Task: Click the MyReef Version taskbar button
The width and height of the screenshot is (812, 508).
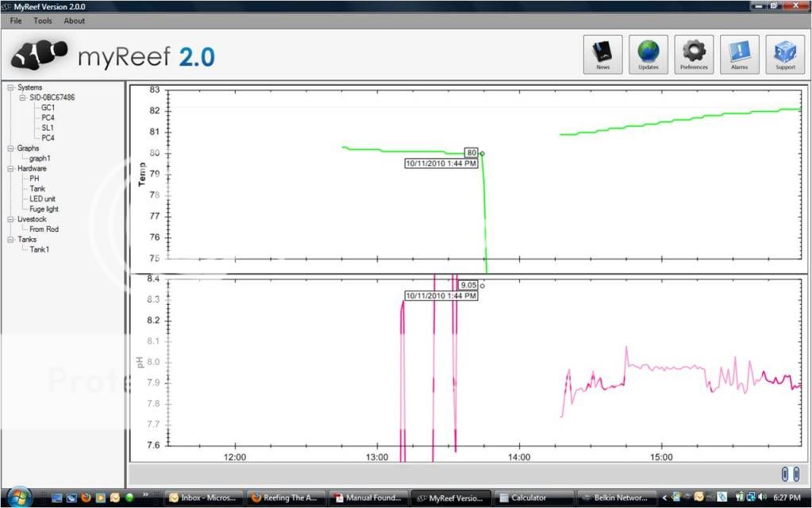Action: coord(451,498)
